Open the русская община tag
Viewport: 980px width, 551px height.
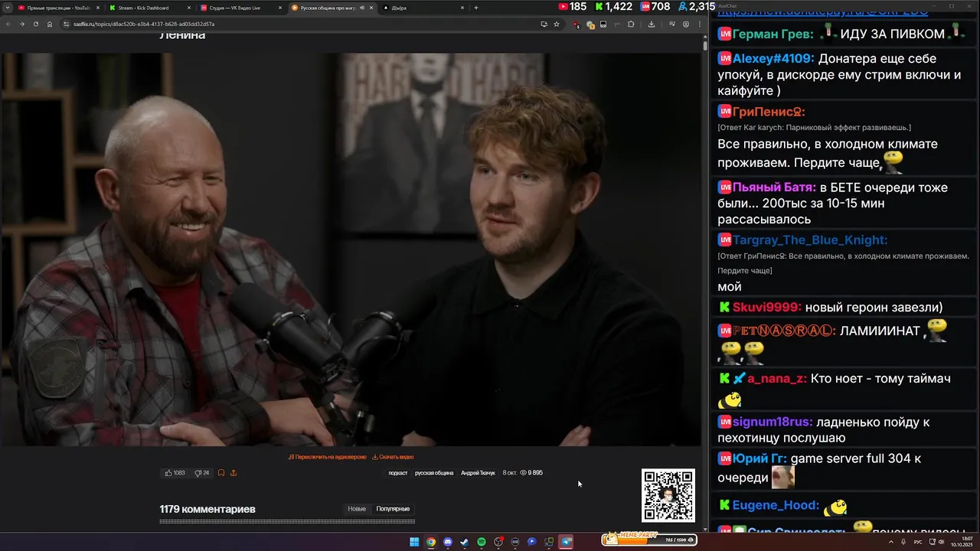coord(434,473)
